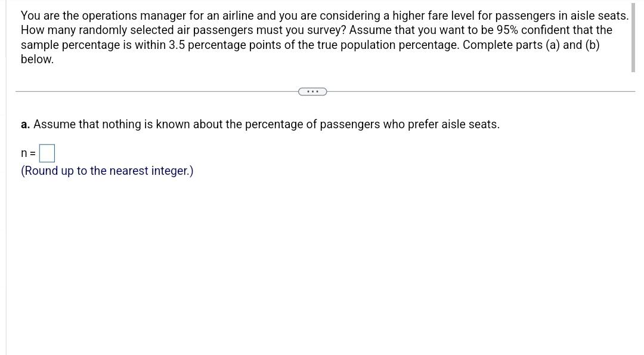The height and width of the screenshot is (355, 644).
Task: Click the answer box next to n =
Action: pyautogui.click(x=48, y=154)
